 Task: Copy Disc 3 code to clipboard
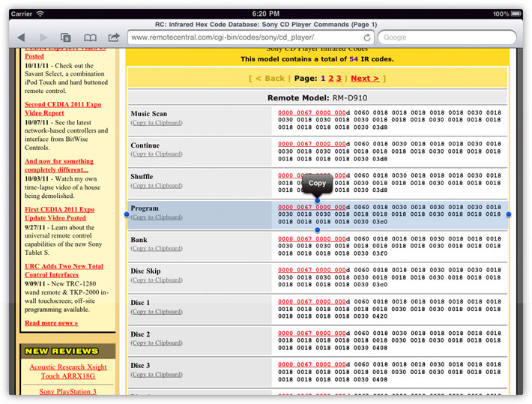point(157,374)
